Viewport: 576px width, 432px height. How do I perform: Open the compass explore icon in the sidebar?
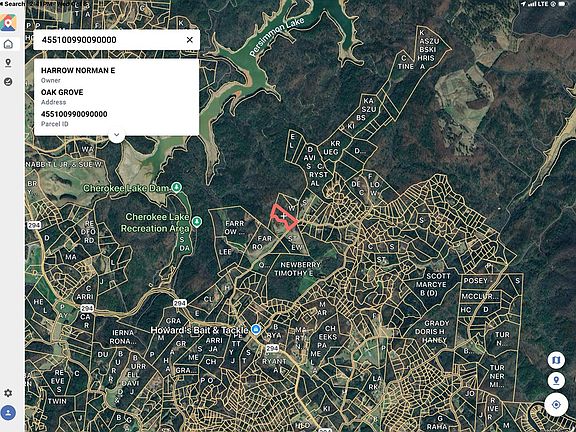(8, 82)
